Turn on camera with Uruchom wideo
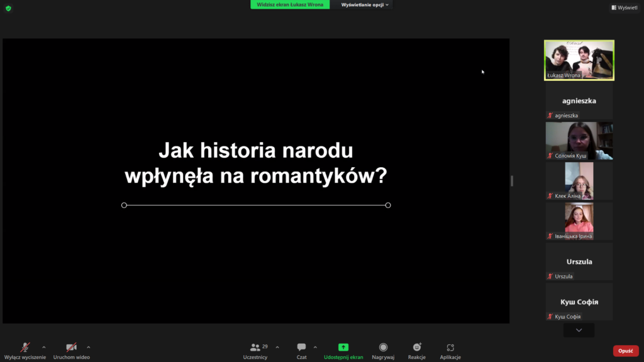 [x=71, y=350]
